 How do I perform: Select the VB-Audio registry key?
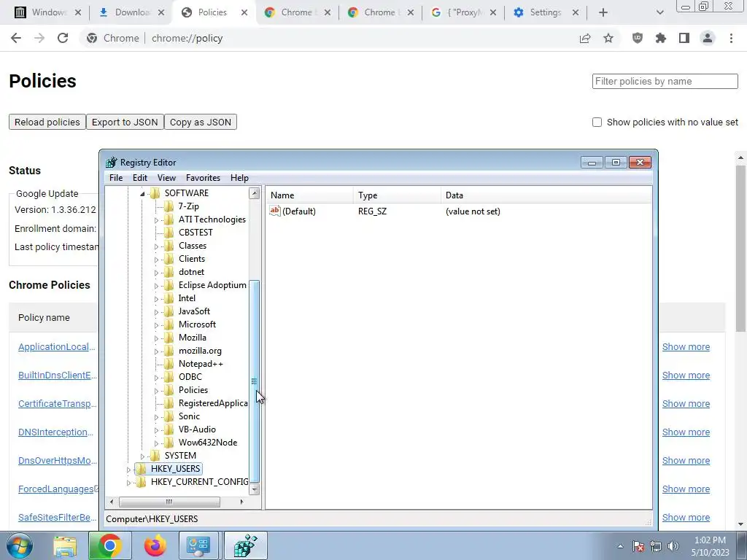click(197, 429)
